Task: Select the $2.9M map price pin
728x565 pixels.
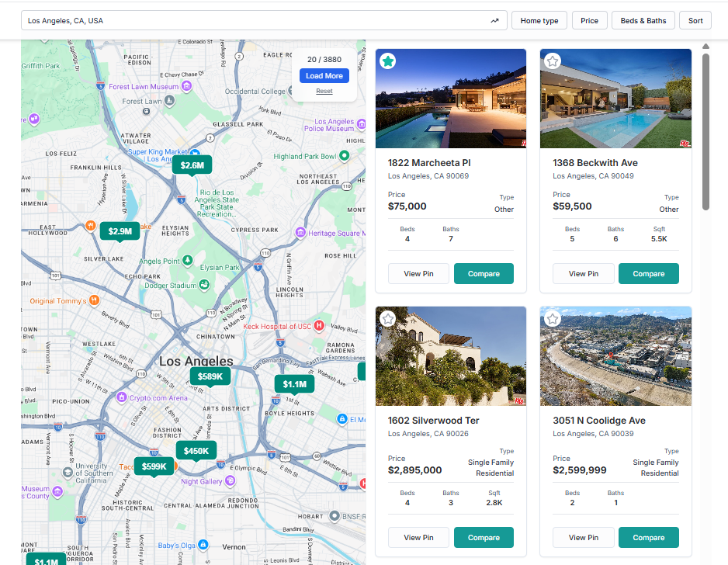Action: pyautogui.click(x=120, y=231)
